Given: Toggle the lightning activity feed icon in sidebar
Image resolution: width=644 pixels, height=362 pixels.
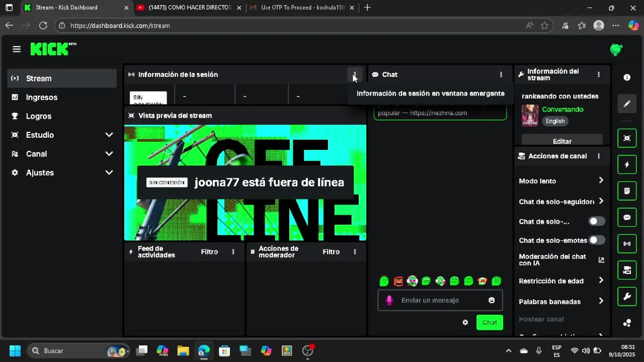Looking at the screenshot, I should tap(627, 164).
